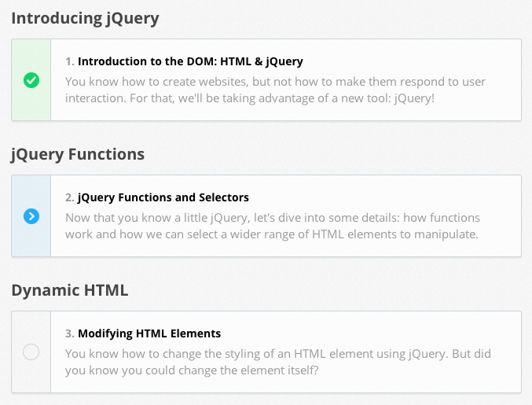Click the lesson number "3." label

tap(70, 333)
